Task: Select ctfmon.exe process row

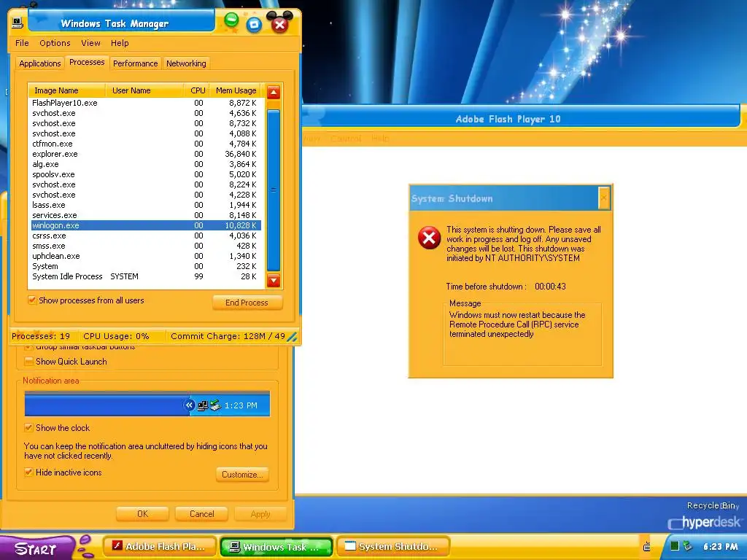Action: pos(145,144)
